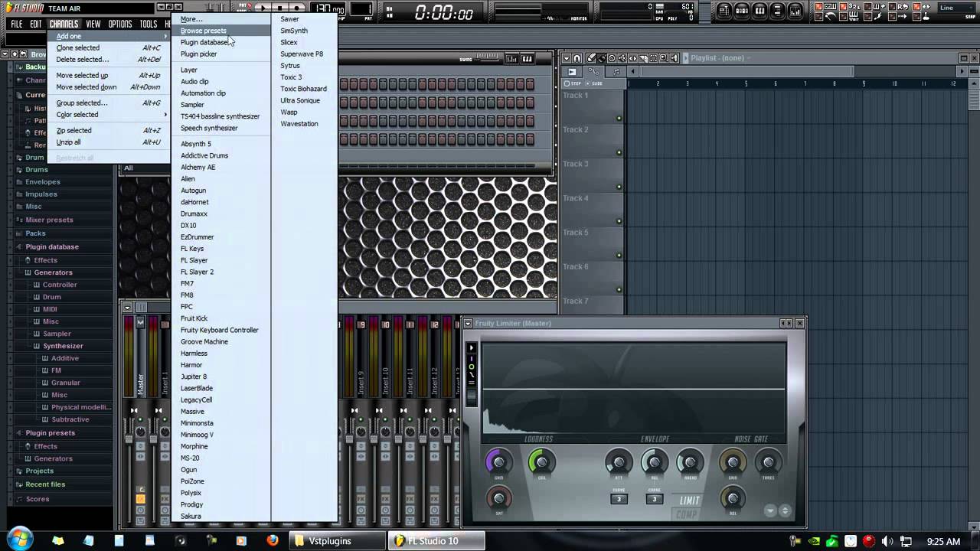Toggle Playlist magnet snap icon
This screenshot has height=551, width=980.
(577, 58)
